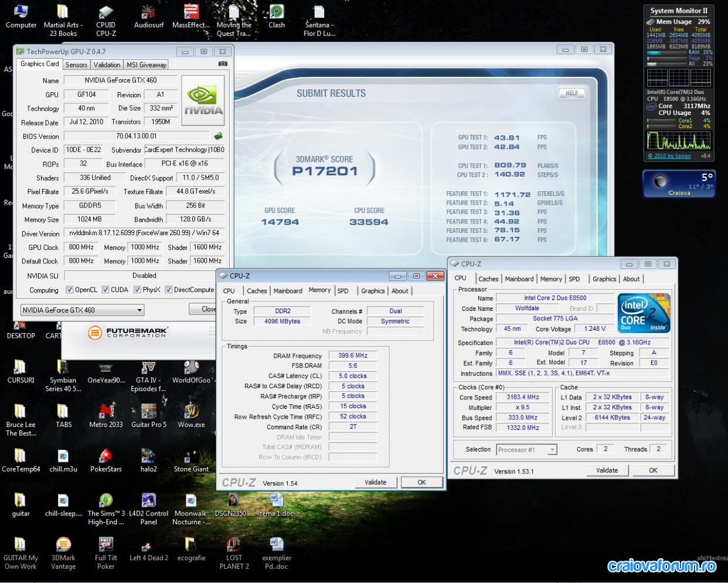Click the Craiova weather gadget
The width and height of the screenshot is (728, 583).
pyautogui.click(x=679, y=184)
